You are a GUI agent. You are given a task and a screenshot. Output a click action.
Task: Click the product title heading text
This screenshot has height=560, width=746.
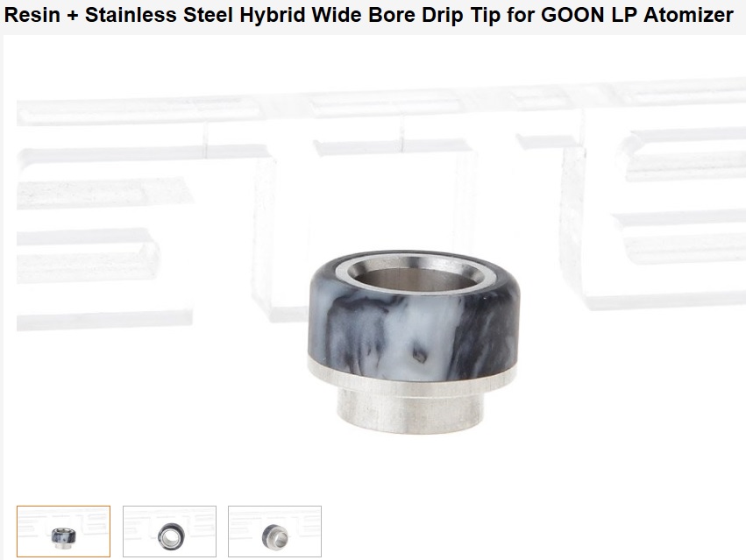(x=368, y=15)
